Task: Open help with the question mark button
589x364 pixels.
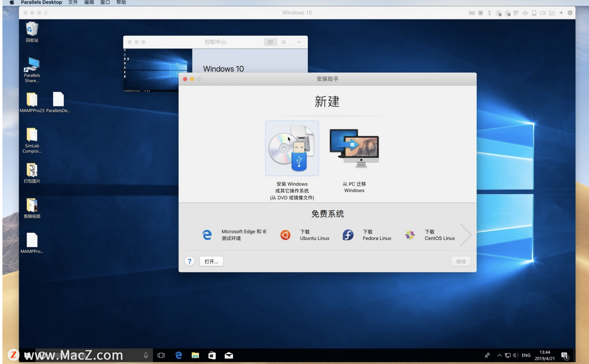Action: (190, 261)
